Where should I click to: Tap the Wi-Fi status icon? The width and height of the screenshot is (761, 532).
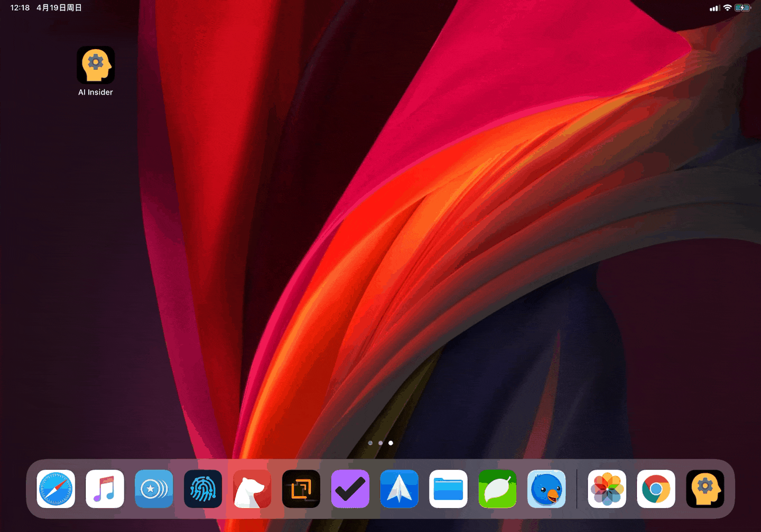(x=728, y=7)
